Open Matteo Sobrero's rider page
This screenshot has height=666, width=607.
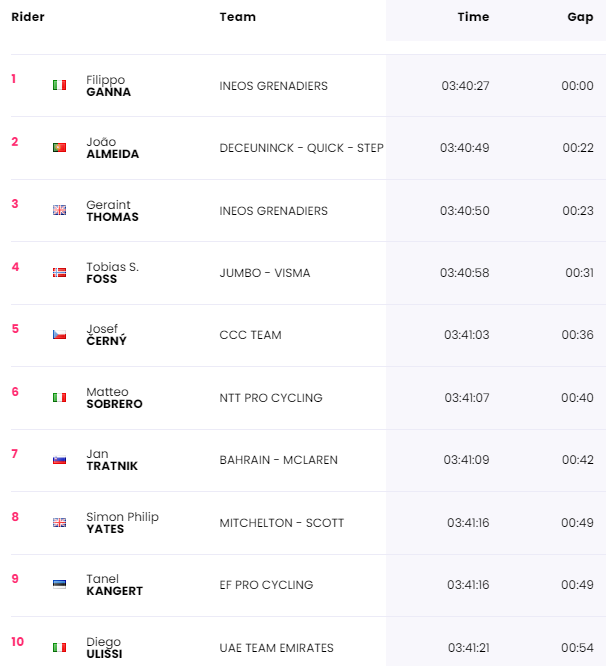[x=114, y=398]
